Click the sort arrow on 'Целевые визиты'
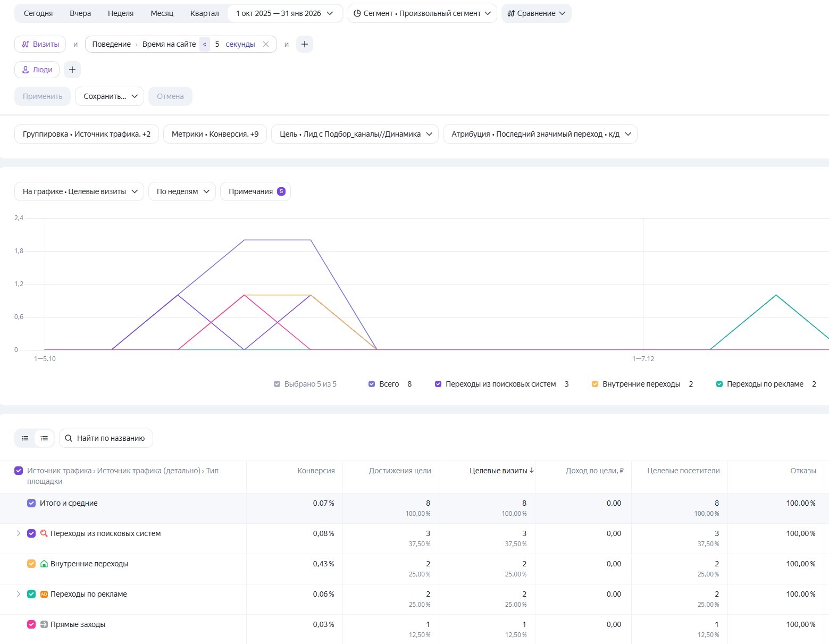Screen dimensions: 829x644 point(532,471)
